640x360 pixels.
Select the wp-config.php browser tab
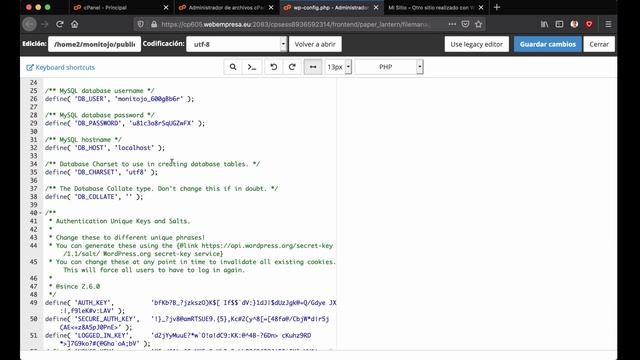coord(331,7)
